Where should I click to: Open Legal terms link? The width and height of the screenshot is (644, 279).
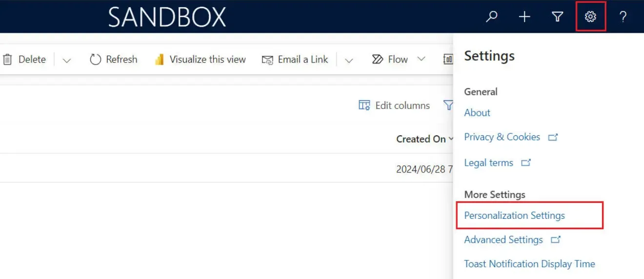[488, 163]
